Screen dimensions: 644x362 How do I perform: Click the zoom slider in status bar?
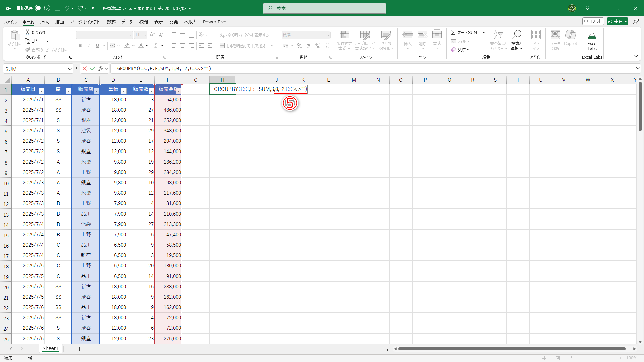point(600,358)
